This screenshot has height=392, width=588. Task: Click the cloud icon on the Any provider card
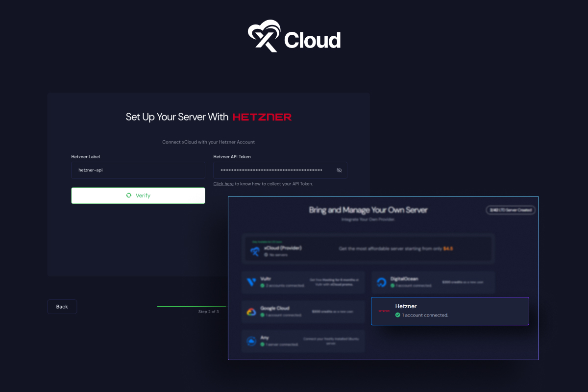pyautogui.click(x=252, y=341)
